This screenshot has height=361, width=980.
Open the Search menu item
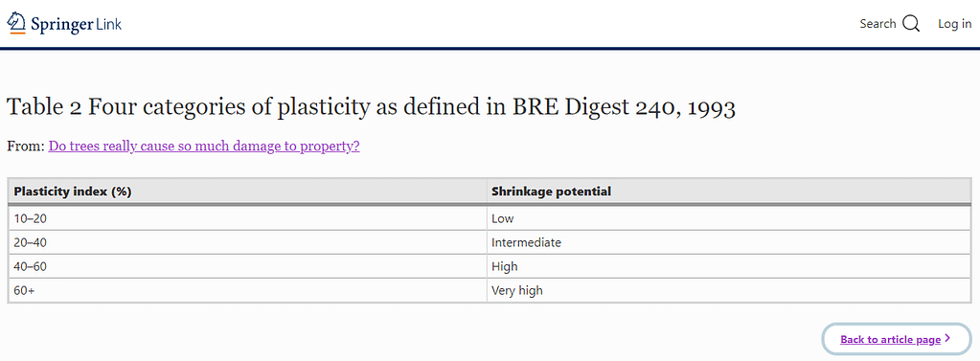click(889, 24)
